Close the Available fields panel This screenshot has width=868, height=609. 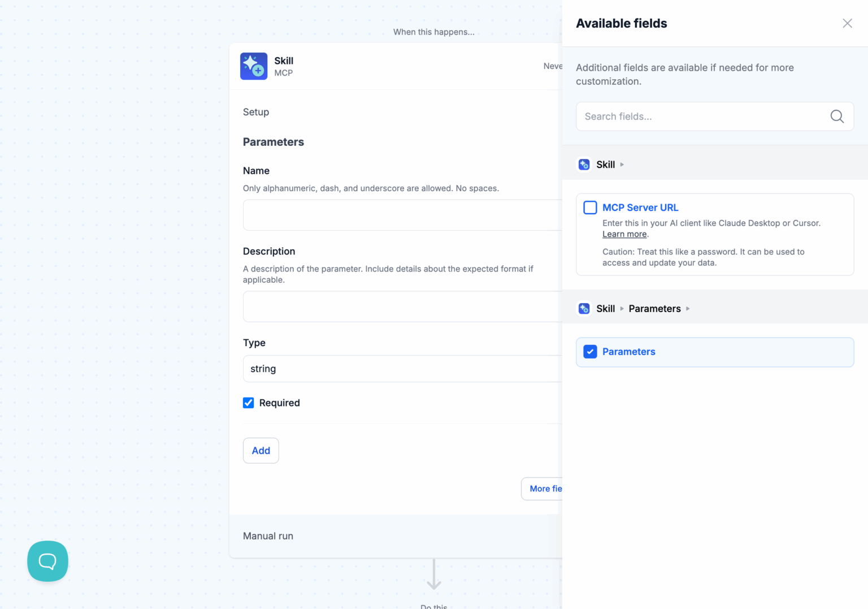pos(847,23)
